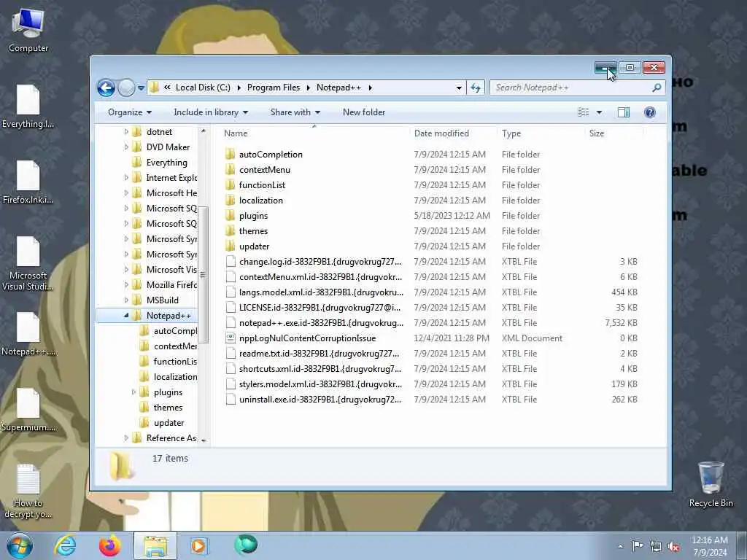Click Program Files in the address breadcrumb
Screen dimensions: 747x560
274,87
